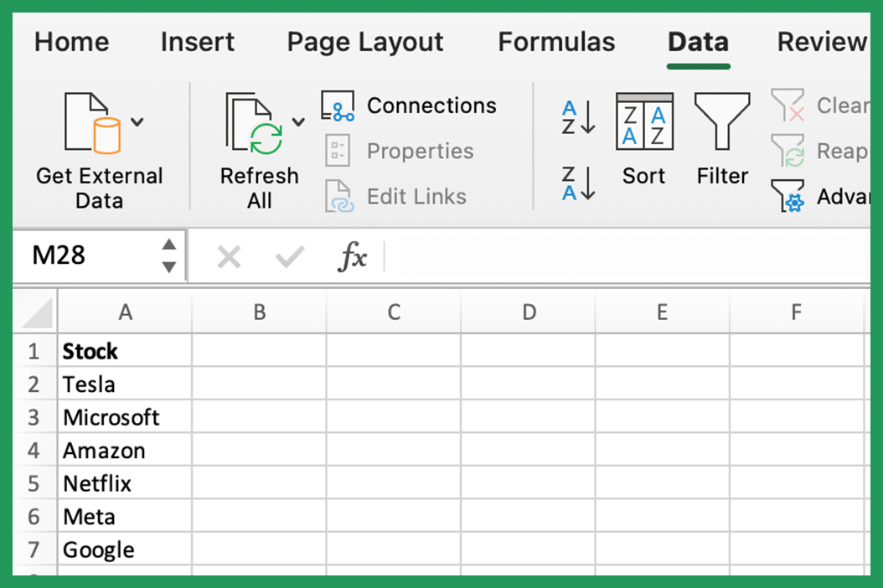
Task: Select the Stock header cell
Action: [x=125, y=351]
